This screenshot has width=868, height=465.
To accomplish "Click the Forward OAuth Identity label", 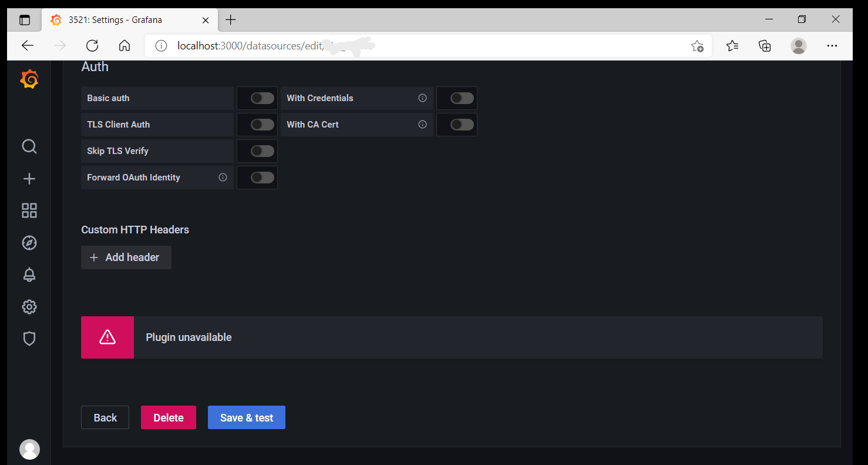I will 133,178.
